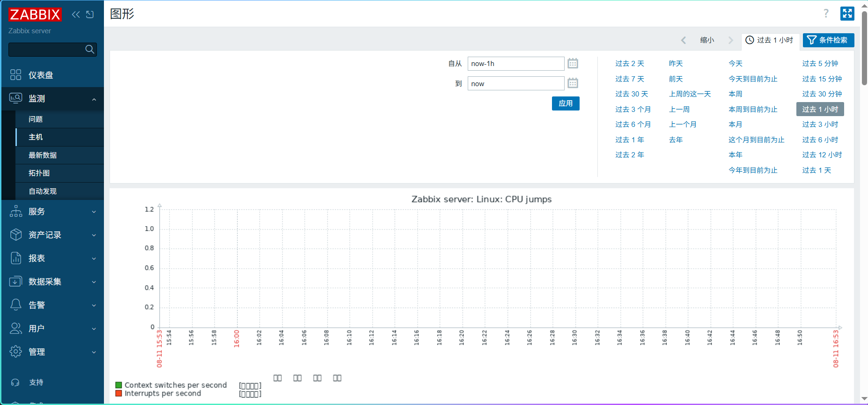
Task: Select 上一个月 time range
Action: (683, 125)
